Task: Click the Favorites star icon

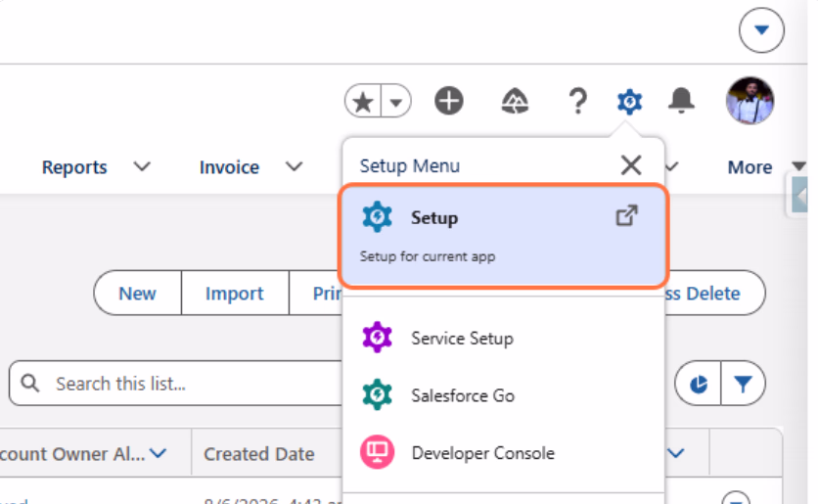Action: [363, 101]
